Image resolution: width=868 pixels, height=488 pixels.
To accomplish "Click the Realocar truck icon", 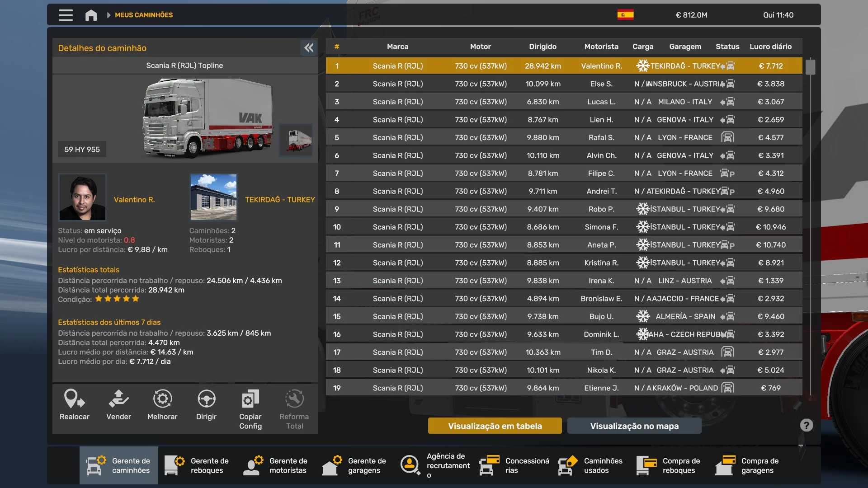I will [x=74, y=399].
